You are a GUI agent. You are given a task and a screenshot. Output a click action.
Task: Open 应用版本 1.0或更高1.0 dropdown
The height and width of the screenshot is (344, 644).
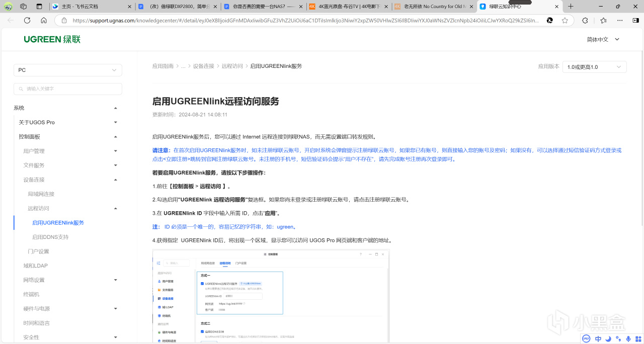click(595, 67)
